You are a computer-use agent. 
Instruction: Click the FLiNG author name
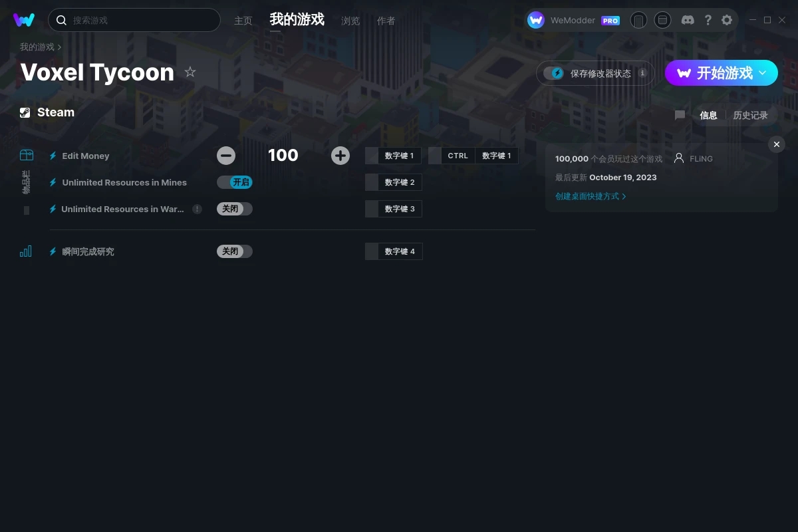(x=702, y=159)
